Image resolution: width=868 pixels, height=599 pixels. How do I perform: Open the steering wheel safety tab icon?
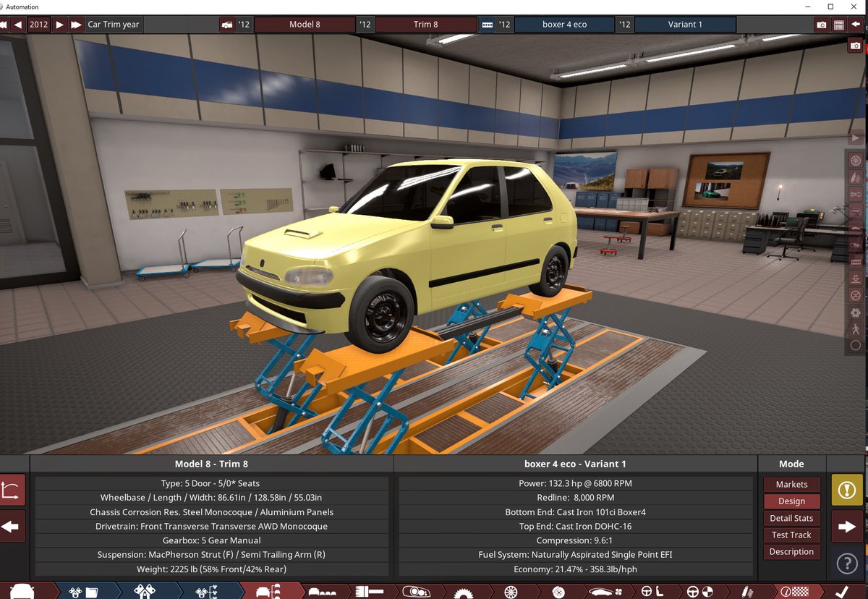tap(699, 592)
